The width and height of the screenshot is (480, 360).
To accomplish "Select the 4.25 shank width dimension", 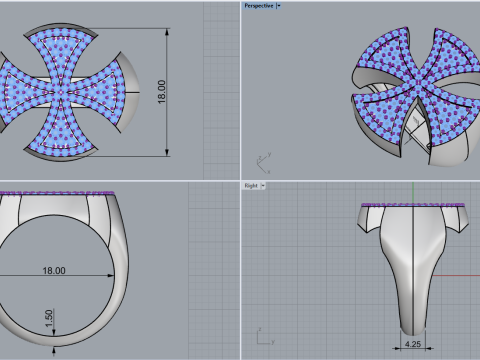I will point(413,344).
